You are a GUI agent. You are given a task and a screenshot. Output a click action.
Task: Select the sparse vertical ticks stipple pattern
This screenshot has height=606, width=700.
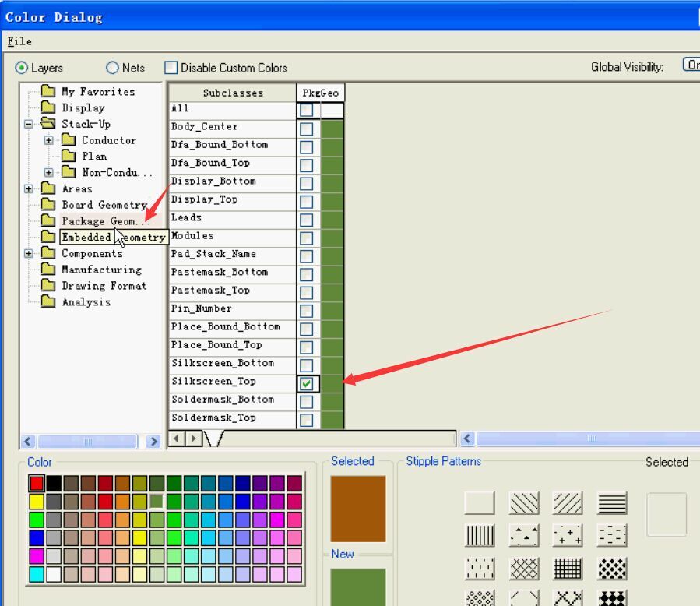480,569
